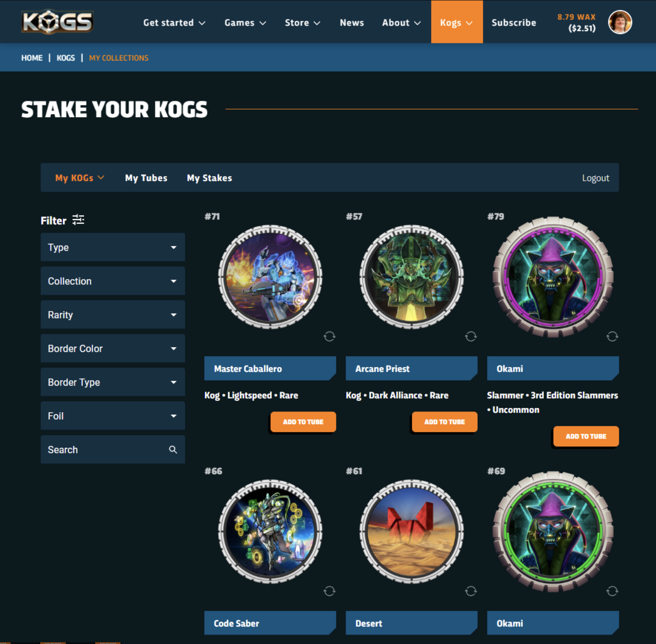Add Master Caballero to tube
The image size is (656, 644).
(x=303, y=422)
